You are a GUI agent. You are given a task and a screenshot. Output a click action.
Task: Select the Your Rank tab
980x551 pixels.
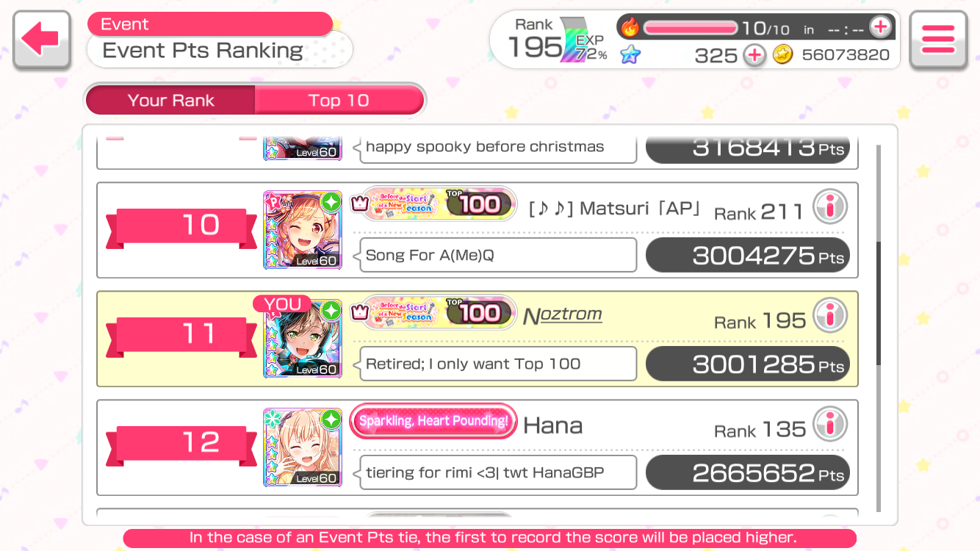pyautogui.click(x=170, y=101)
